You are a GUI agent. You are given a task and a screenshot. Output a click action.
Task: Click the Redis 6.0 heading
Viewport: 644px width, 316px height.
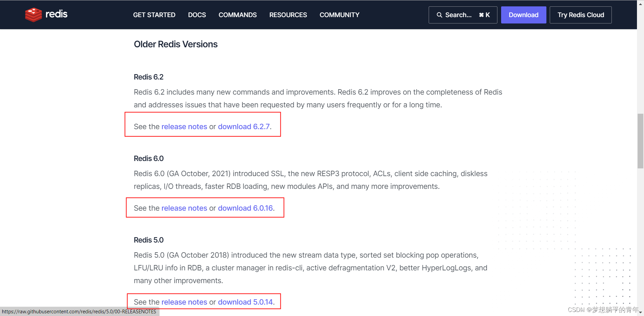(x=149, y=159)
